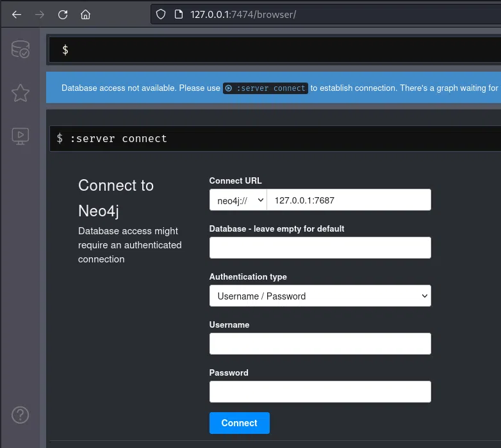Click into the Username field
501x448 pixels.
320,344
